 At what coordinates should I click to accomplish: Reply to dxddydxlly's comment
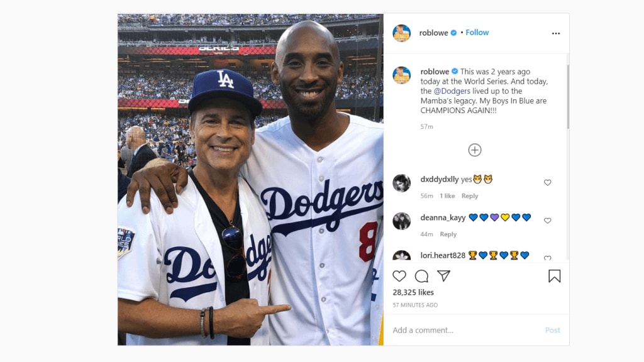coord(470,196)
